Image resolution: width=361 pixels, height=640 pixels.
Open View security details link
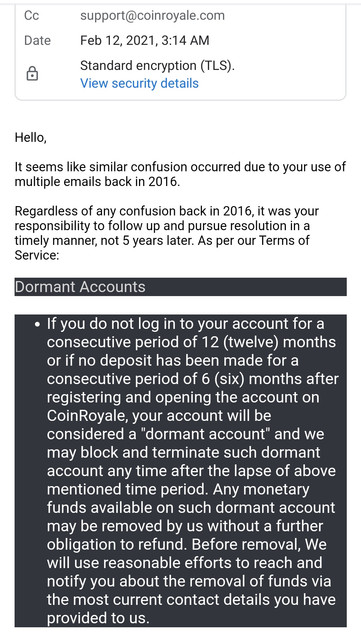point(139,83)
